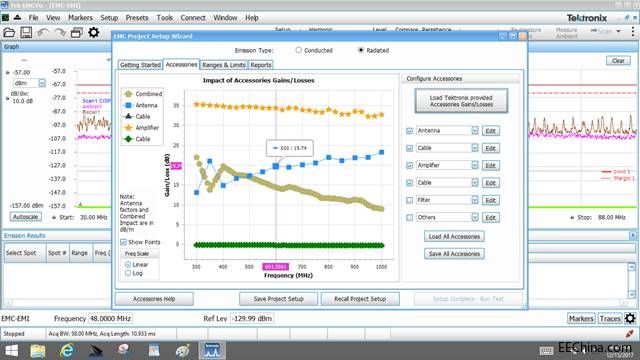Image resolution: width=640 pixels, height=360 pixels.
Task: Select Log frequency scale
Action: (128, 273)
